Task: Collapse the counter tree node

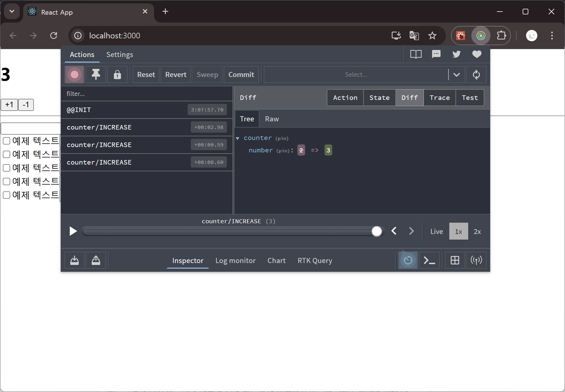Action: pos(238,138)
